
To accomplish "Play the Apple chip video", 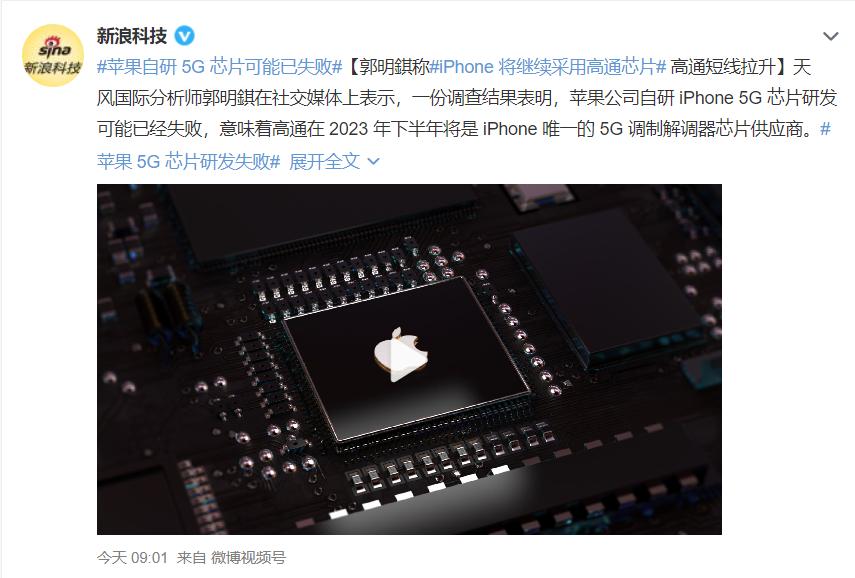I will (402, 361).
